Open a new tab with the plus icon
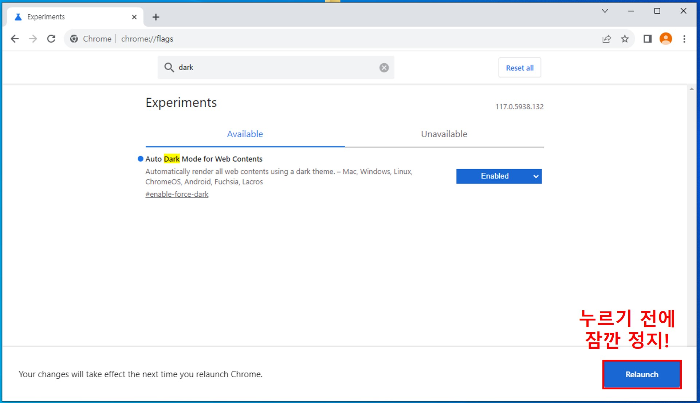Image resolution: width=700 pixels, height=403 pixels. (x=156, y=17)
